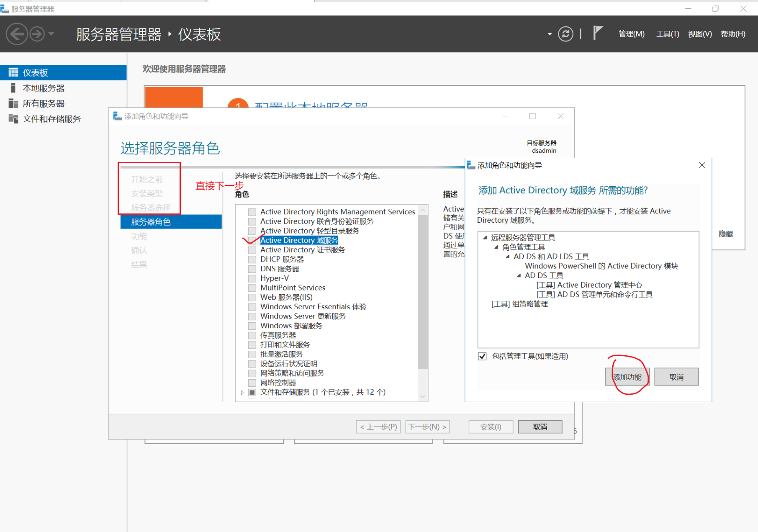758x532 pixels.
Task: Click roles list scroll-down arrow
Action: click(423, 396)
